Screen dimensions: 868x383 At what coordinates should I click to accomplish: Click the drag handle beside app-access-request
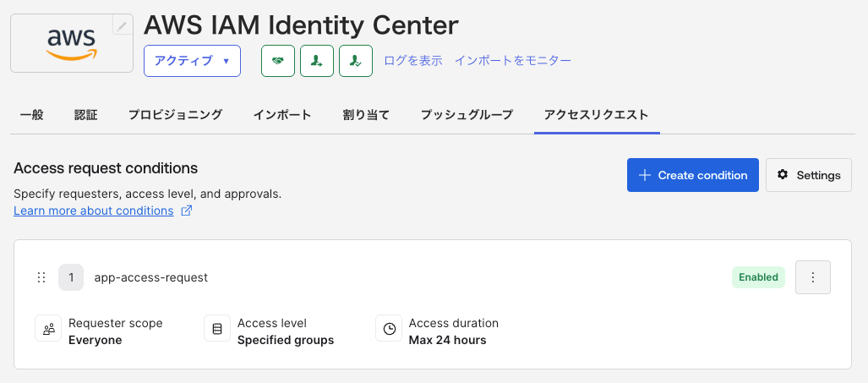click(41, 277)
